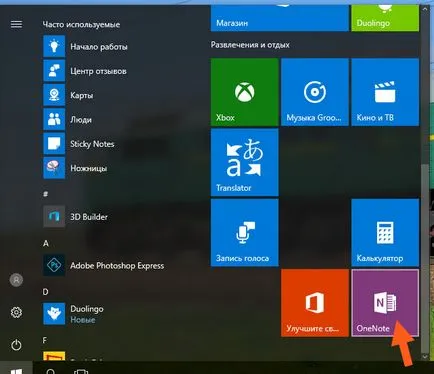
Task: Open Task View icon on taskbar
Action: (81, 371)
